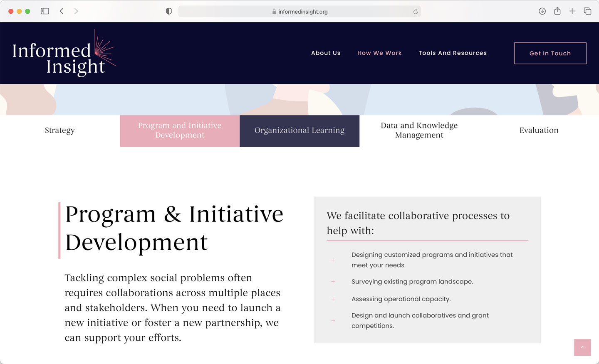This screenshot has height=364, width=599.
Task: Go back to the previous page
Action: point(62,11)
